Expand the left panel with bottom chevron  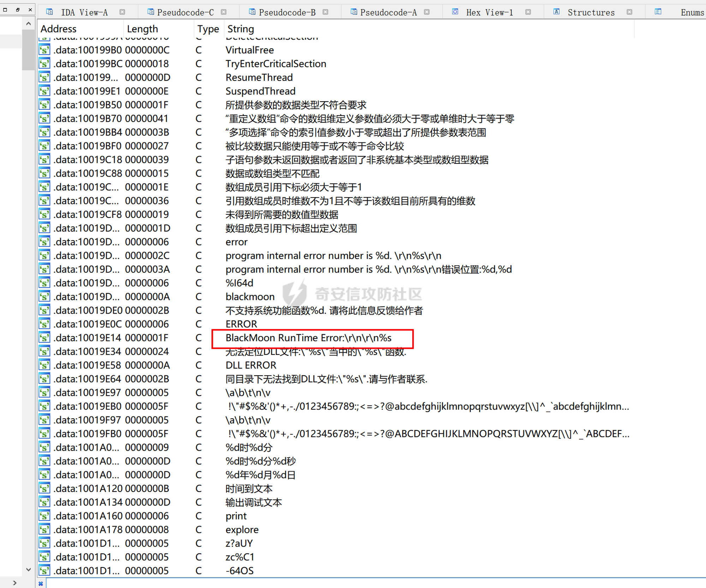tap(14, 583)
